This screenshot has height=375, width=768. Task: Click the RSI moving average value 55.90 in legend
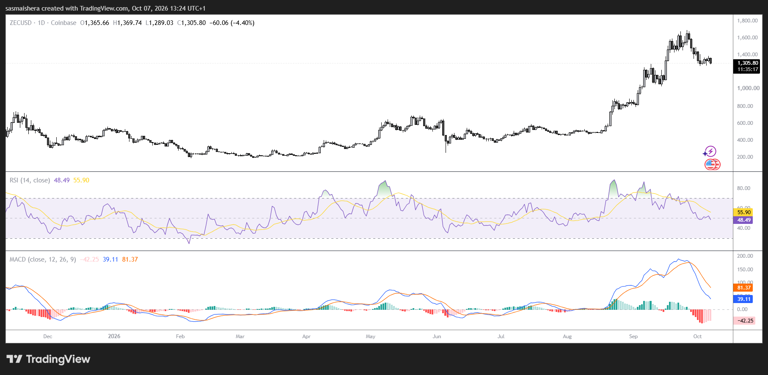(x=81, y=180)
